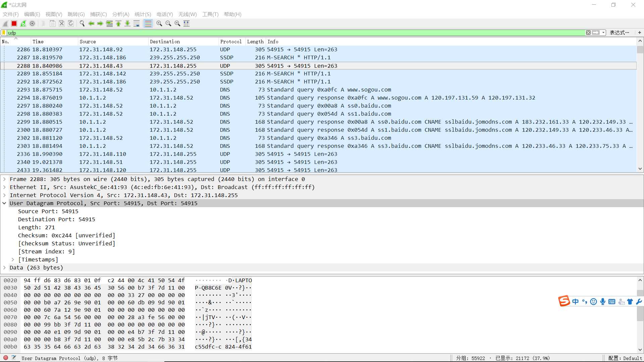The height and width of the screenshot is (362, 644).
Task: Expand the [Timestamps] subtree
Action: tap(13, 259)
